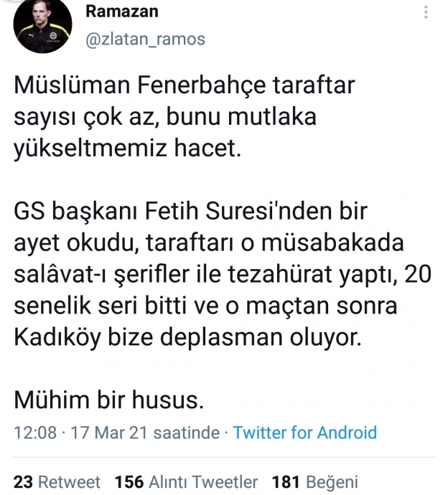
Task: Tap Ramazan's profile avatar photo
Action: pyautogui.click(x=42, y=26)
